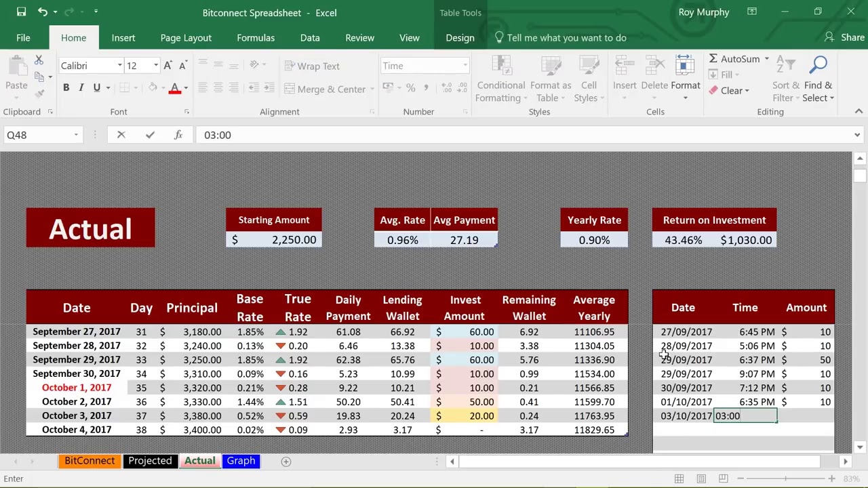Open the Projected sheet tab

pyautogui.click(x=150, y=461)
